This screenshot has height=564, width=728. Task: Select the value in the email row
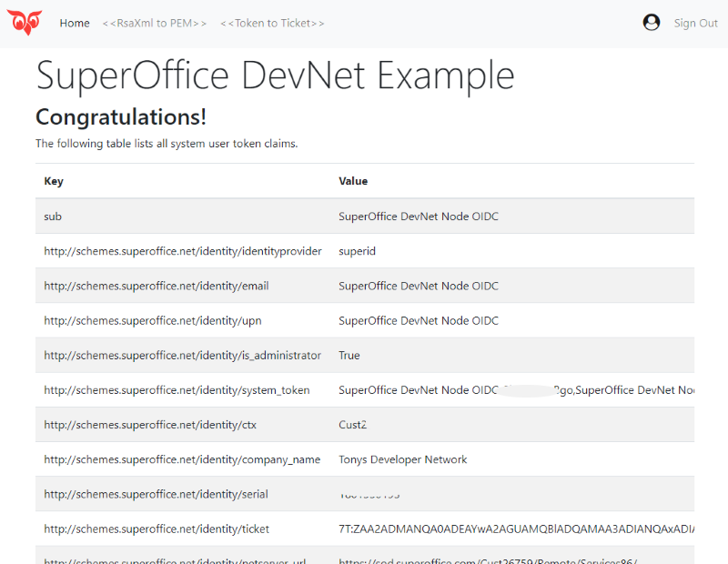point(419,286)
